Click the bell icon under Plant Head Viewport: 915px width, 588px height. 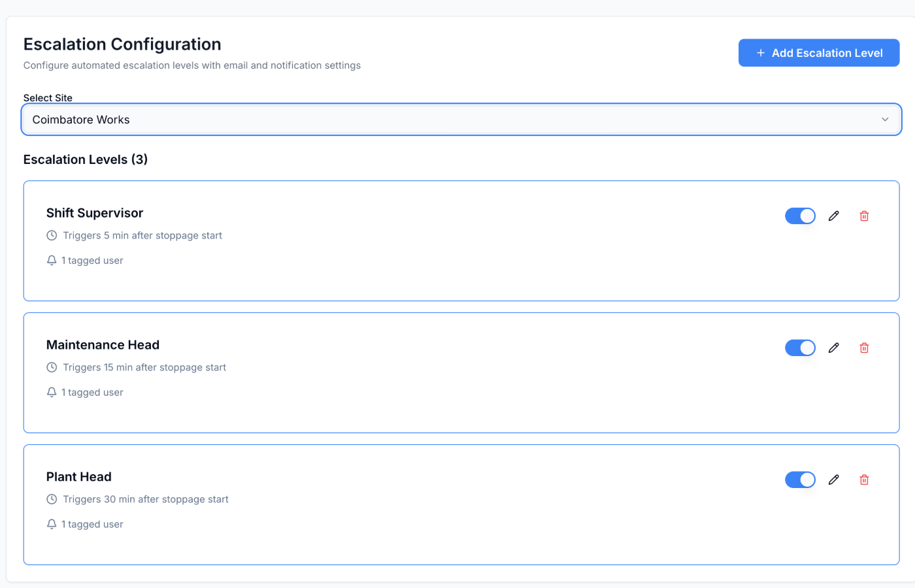(52, 524)
